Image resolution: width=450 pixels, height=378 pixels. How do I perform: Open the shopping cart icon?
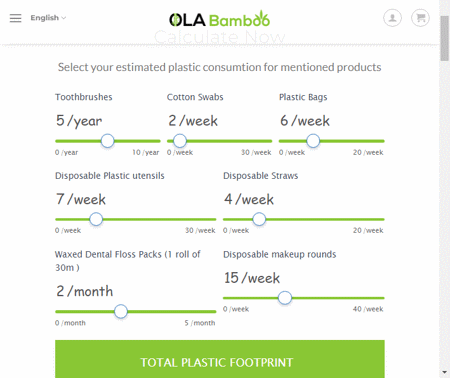pos(420,18)
